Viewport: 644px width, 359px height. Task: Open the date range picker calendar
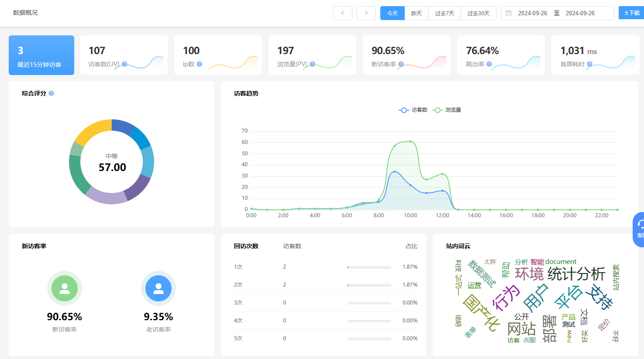tap(557, 13)
